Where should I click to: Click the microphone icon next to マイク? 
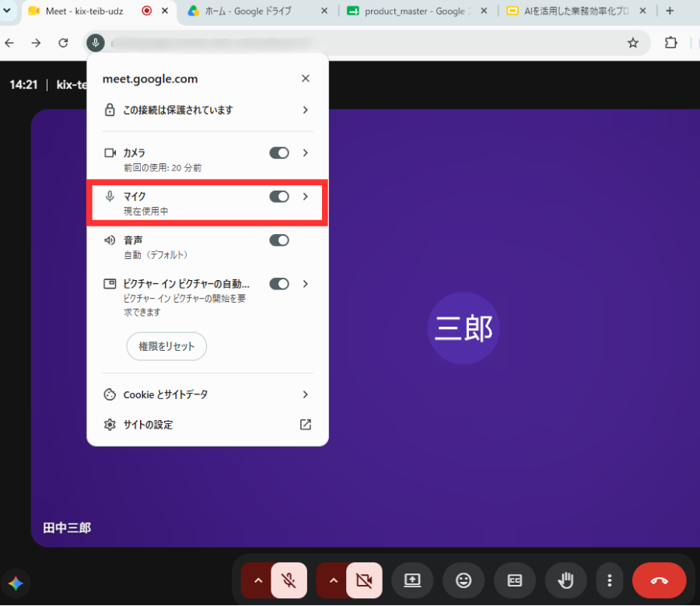110,196
